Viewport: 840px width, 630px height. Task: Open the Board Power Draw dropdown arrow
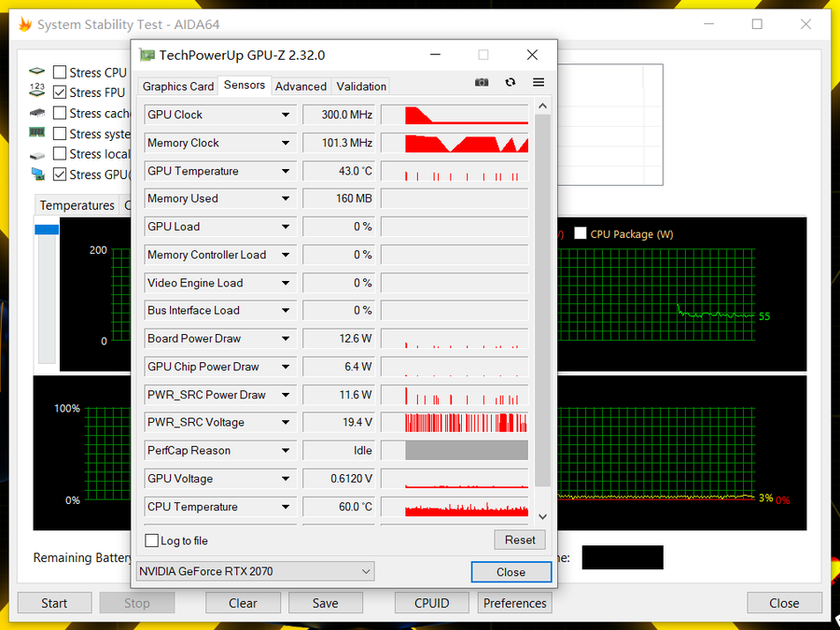[286, 339]
